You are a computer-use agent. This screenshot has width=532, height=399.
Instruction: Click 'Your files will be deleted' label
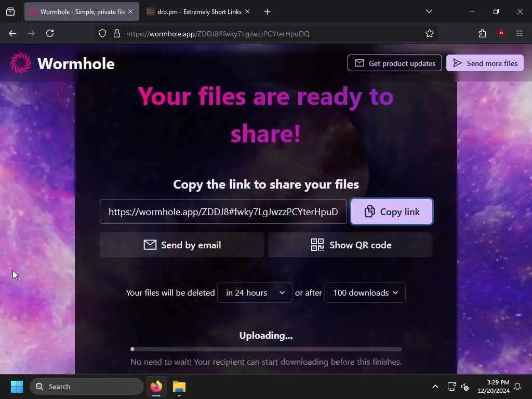(170, 292)
